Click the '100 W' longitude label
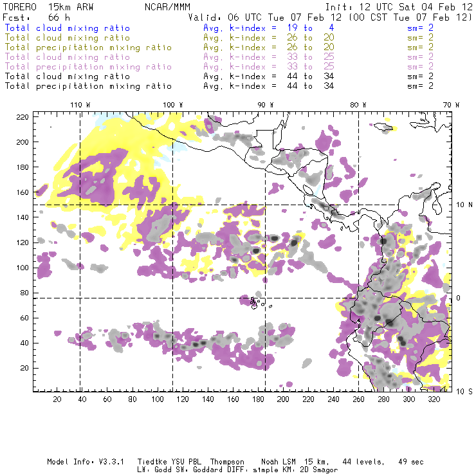Viewport: 476px width, 476px height. coord(173,105)
